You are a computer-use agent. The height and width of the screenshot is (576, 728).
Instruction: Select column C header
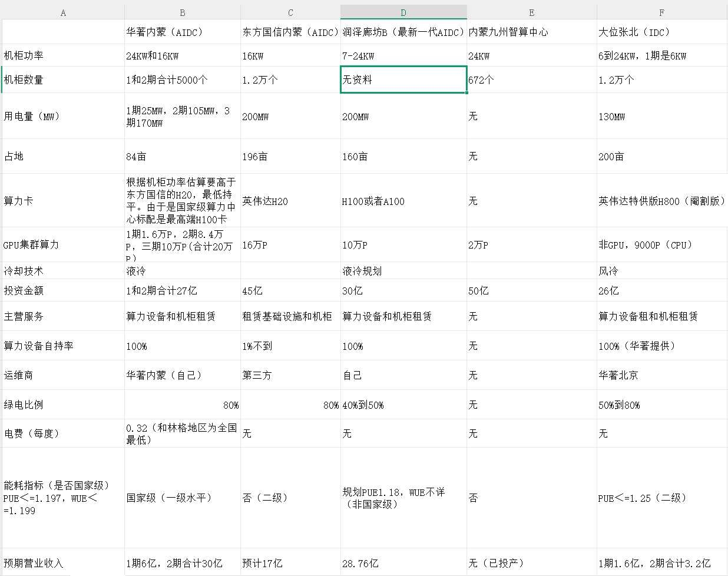pos(290,12)
